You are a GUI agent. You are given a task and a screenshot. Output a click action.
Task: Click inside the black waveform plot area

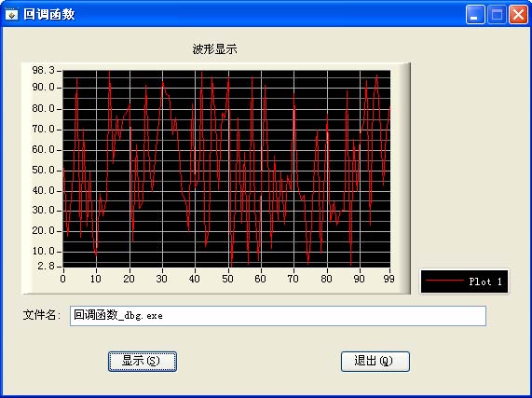(226, 169)
